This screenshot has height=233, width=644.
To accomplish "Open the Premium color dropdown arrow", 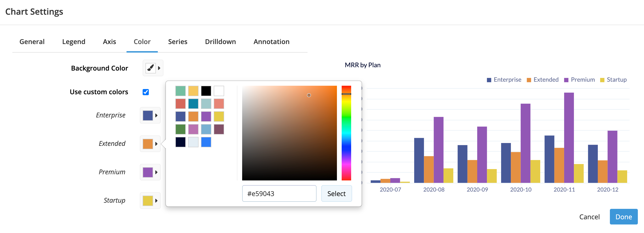I will pos(156,172).
